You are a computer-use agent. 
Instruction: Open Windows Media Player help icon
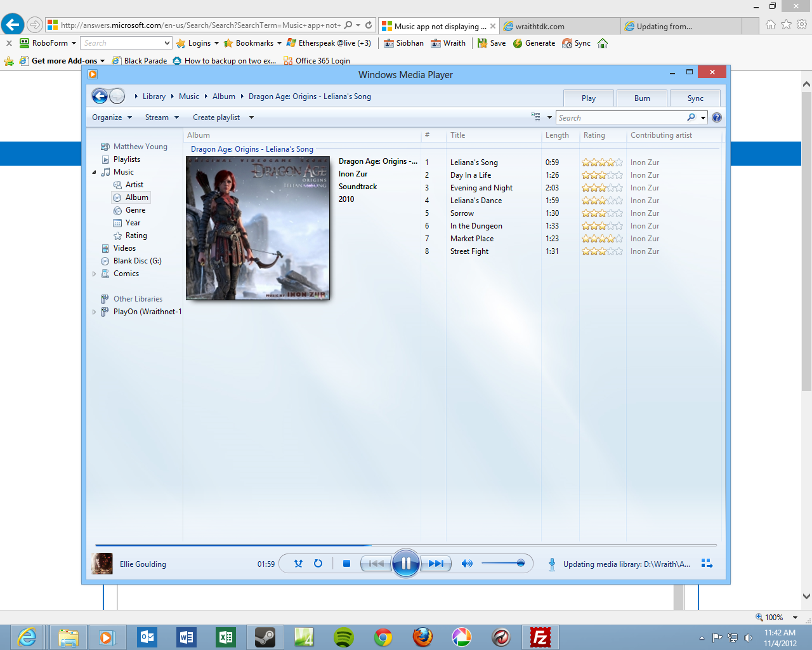point(717,117)
